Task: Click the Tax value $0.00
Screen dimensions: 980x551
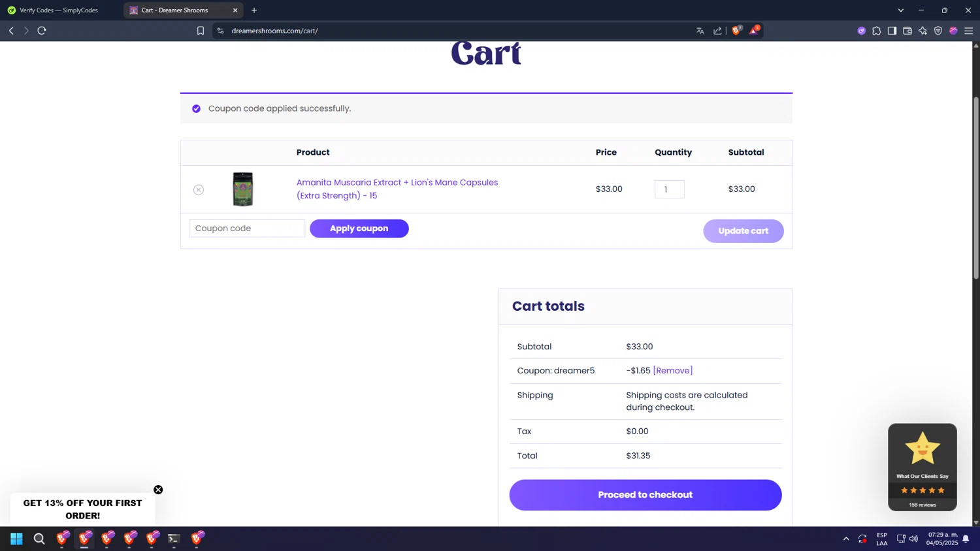Action: click(637, 432)
